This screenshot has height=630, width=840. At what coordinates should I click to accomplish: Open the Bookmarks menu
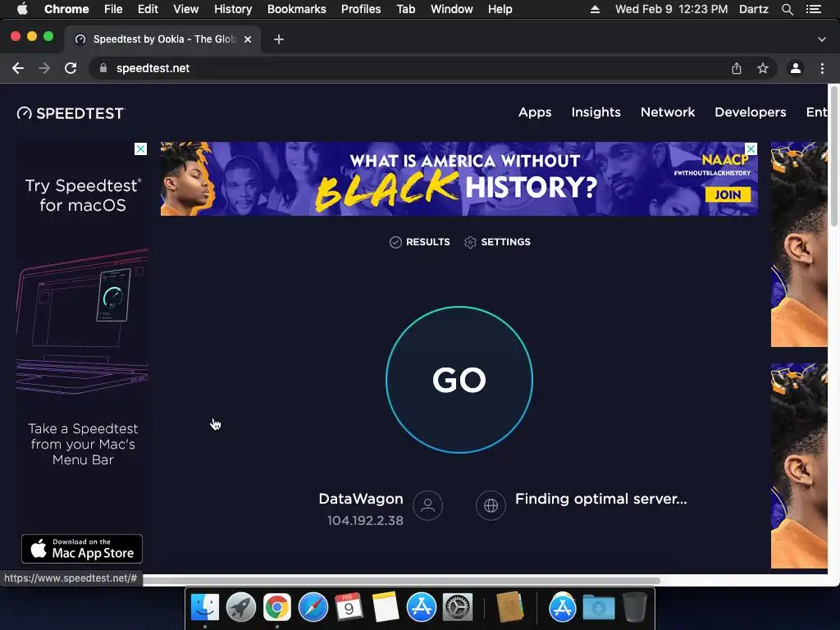tap(296, 9)
